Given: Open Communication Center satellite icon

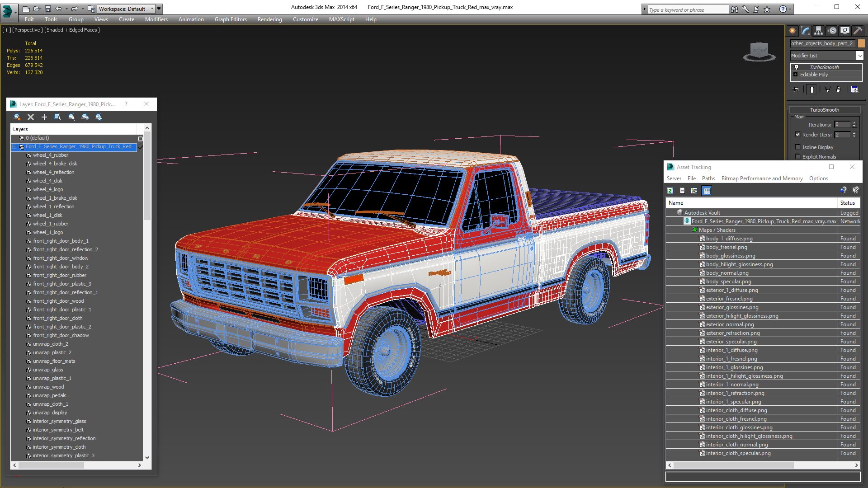Looking at the screenshot, I should [756, 9].
